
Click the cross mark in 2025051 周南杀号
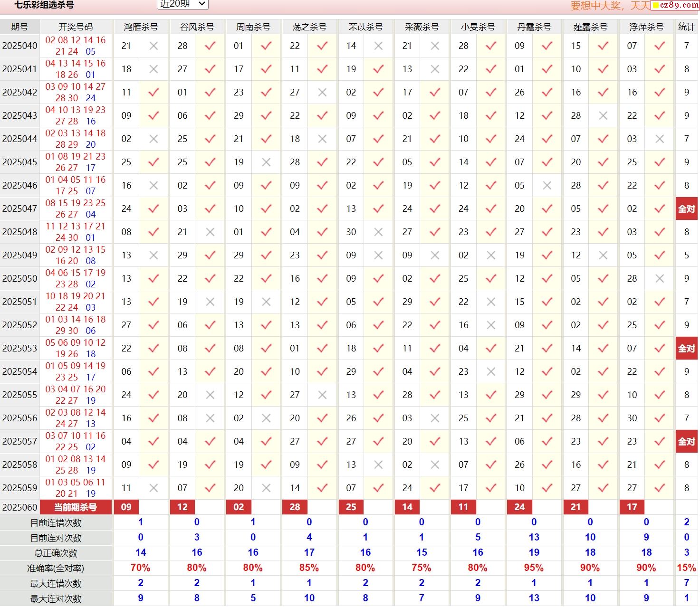(266, 302)
